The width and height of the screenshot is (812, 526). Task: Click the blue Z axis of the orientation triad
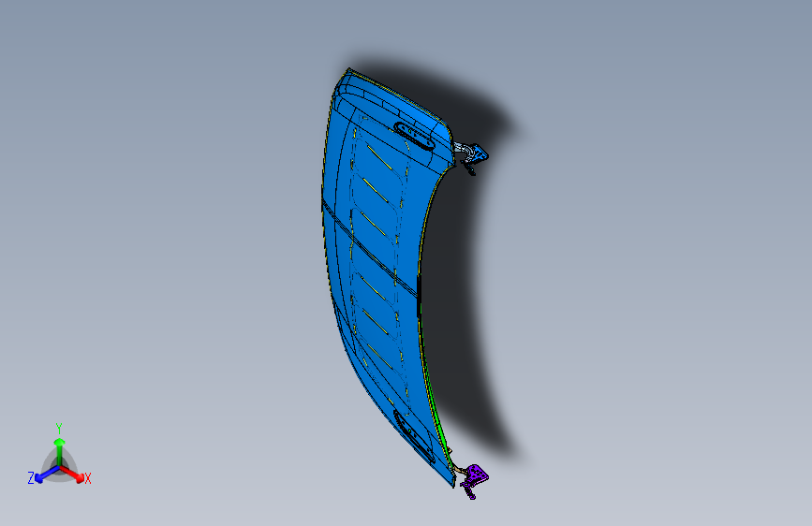pyautogui.click(x=47, y=475)
